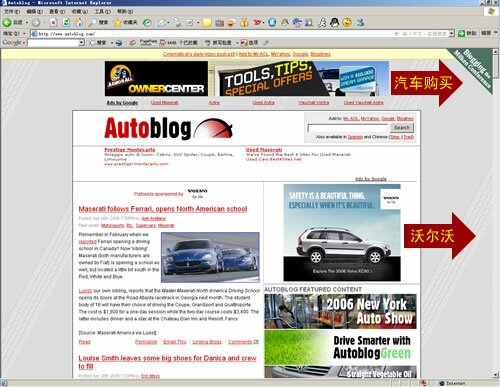Screen dimensions: 500x387
Task: Open the Edit button dropdown arrow
Action: (198, 23)
